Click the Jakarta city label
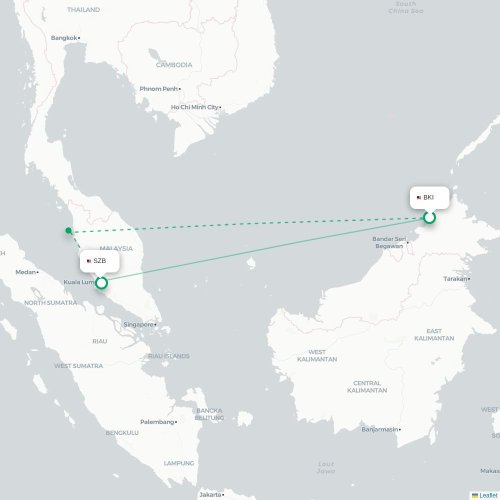This screenshot has height=500, width=500. [x=210, y=494]
